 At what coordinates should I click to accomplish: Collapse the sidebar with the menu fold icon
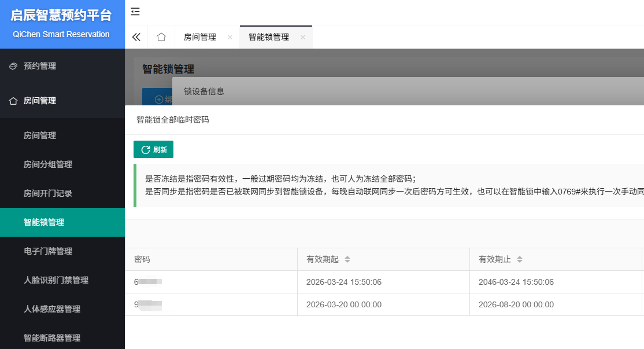click(135, 12)
